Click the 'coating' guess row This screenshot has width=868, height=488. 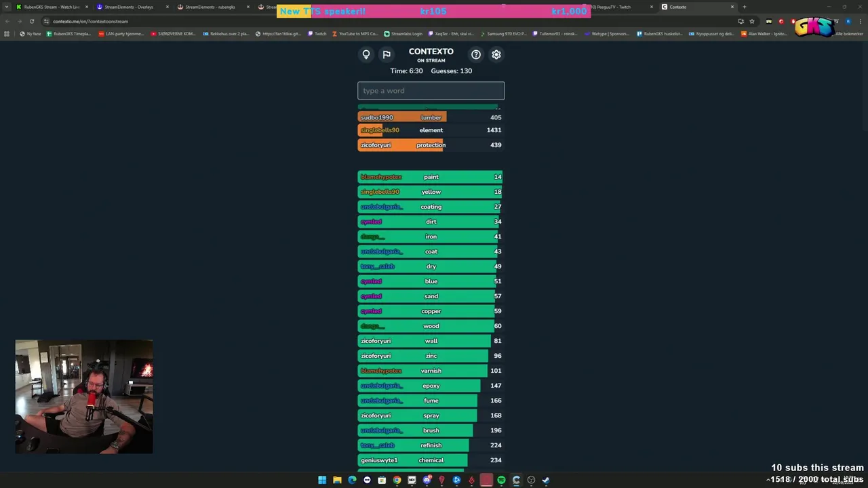click(431, 207)
